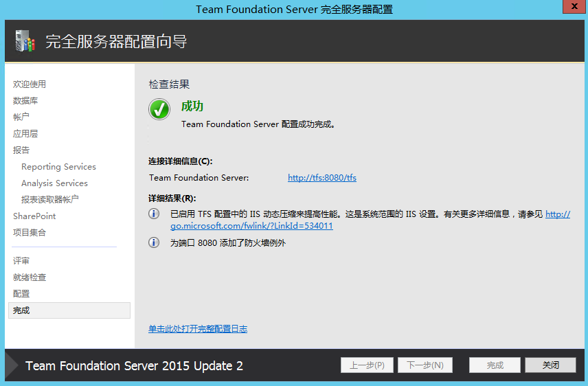Select 报告 step in sidebar
588x386 pixels.
click(x=21, y=150)
